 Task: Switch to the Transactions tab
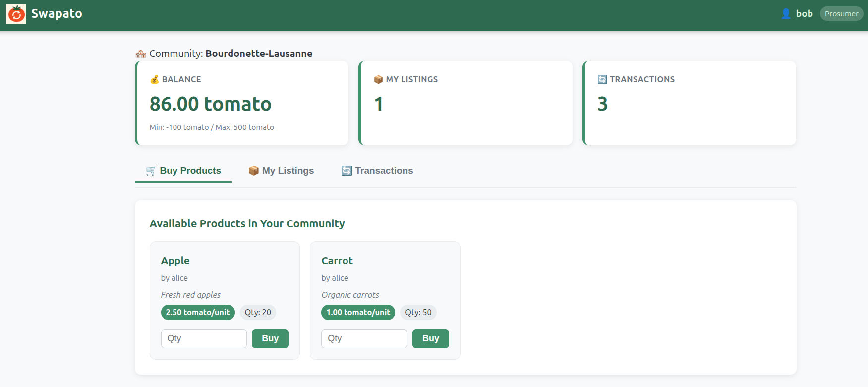click(x=377, y=171)
